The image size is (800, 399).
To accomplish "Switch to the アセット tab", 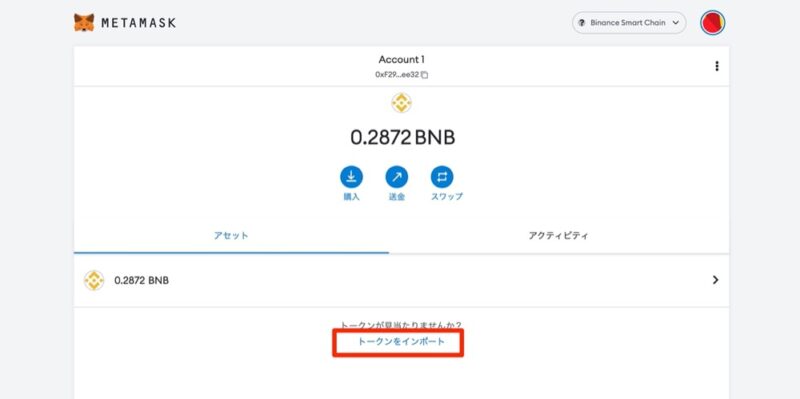I will click(x=231, y=236).
